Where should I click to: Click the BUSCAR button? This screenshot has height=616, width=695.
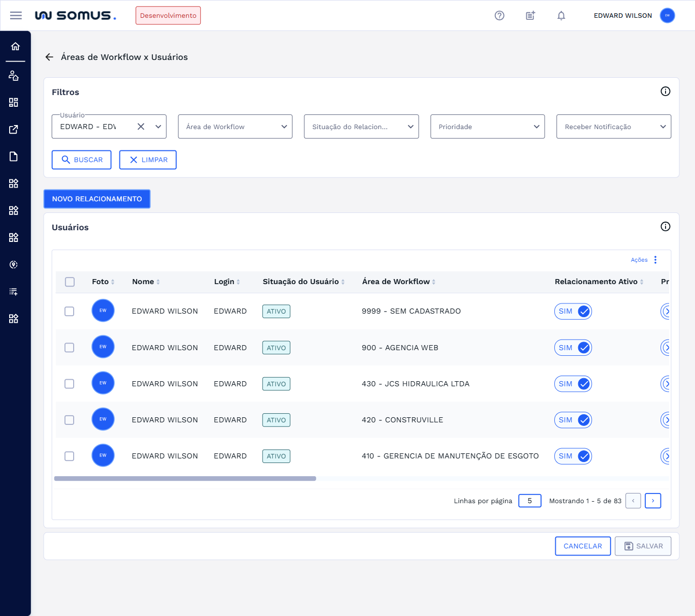point(82,160)
